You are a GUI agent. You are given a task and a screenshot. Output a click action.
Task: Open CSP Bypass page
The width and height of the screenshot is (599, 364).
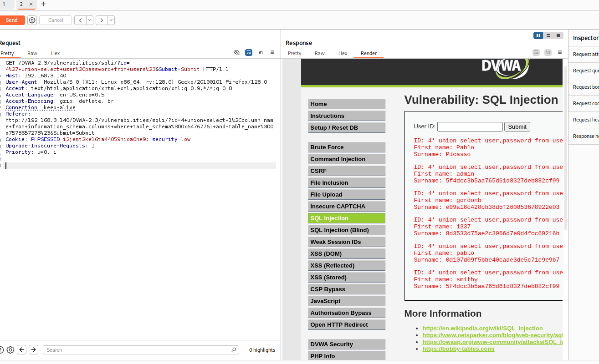coord(347,289)
